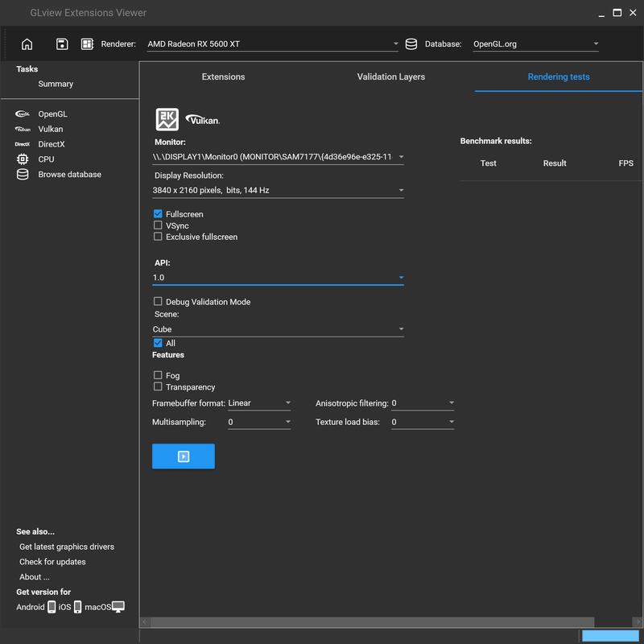Viewport: 644px width, 644px height.
Task: Enable Exclusive fullscreen checkbox
Action: pyautogui.click(x=158, y=237)
